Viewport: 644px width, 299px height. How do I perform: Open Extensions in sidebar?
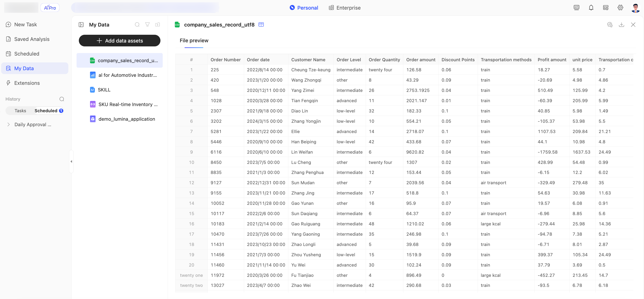[x=35, y=83]
